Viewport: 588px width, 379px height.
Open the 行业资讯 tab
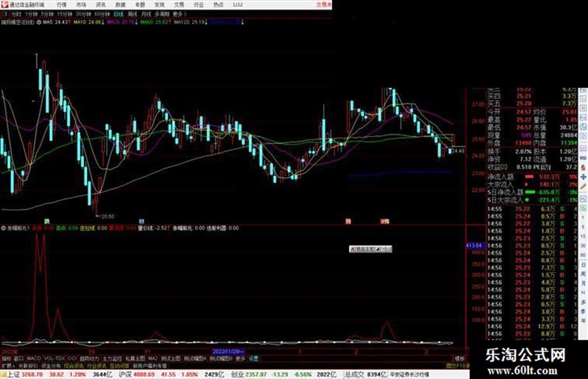(96, 365)
